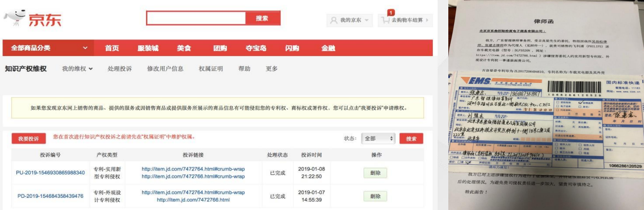Open complaint PD-2019-154684358439476

(51, 196)
